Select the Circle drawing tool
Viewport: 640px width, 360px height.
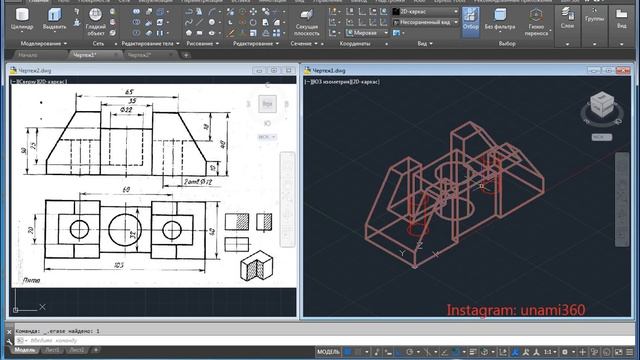point(211,22)
